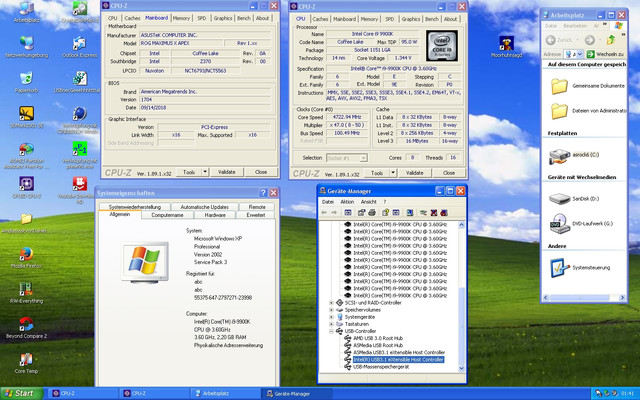Open the Aktion menu in Geräte-Manager
The height and width of the screenshot is (400, 640).
point(347,202)
